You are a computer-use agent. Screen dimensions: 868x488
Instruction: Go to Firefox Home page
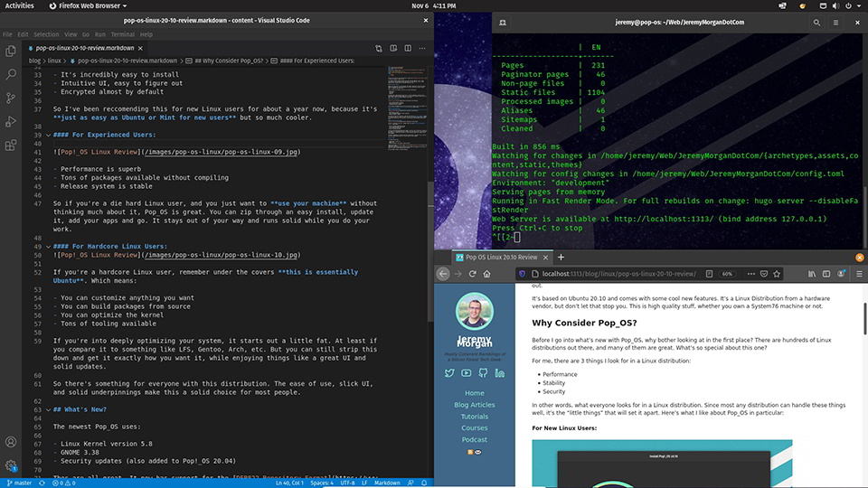[x=486, y=274]
